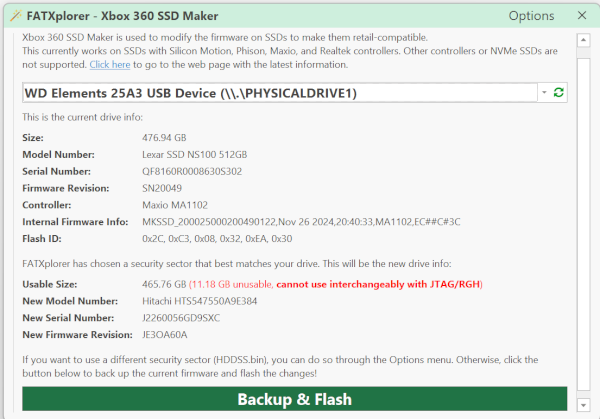600x419 pixels.
Task: Click the red JTAG/RGH warning text
Action: pos(336,284)
